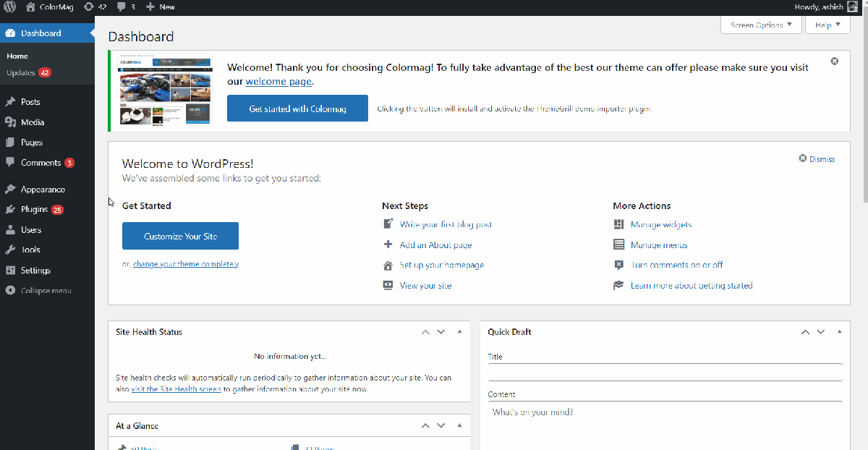The image size is (868, 450).
Task: Expand the Screen Options dropdown
Action: (x=761, y=25)
